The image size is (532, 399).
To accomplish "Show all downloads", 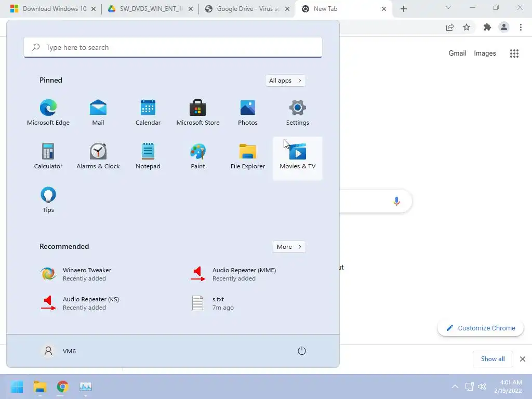I will (x=493, y=359).
